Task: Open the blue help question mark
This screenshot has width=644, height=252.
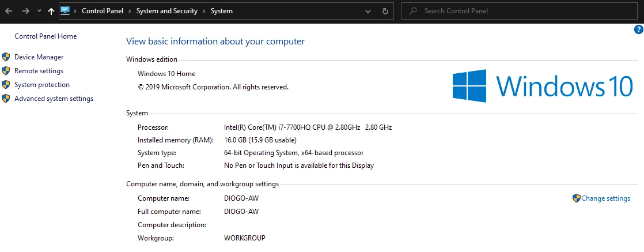Action: click(x=639, y=29)
